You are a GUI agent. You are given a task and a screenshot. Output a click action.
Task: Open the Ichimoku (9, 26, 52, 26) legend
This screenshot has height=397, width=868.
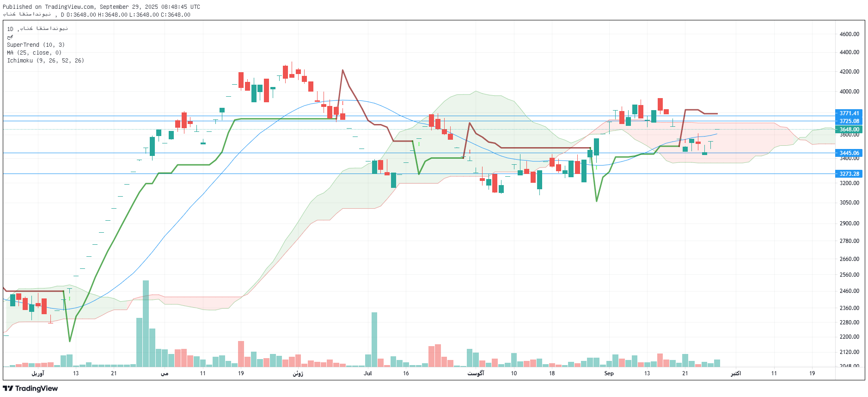point(45,61)
